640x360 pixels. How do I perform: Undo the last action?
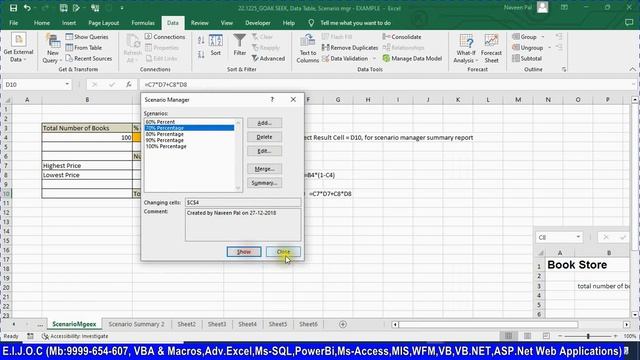tap(27, 8)
